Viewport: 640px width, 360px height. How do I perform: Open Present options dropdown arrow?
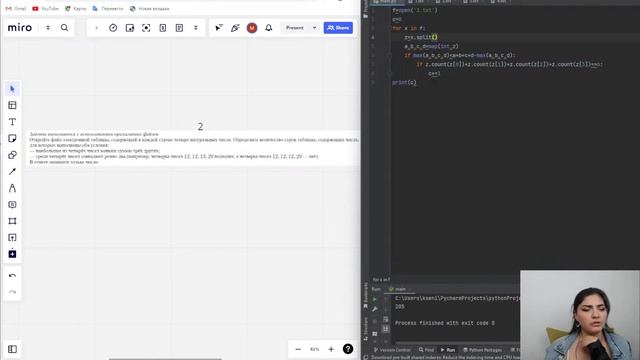(x=314, y=28)
